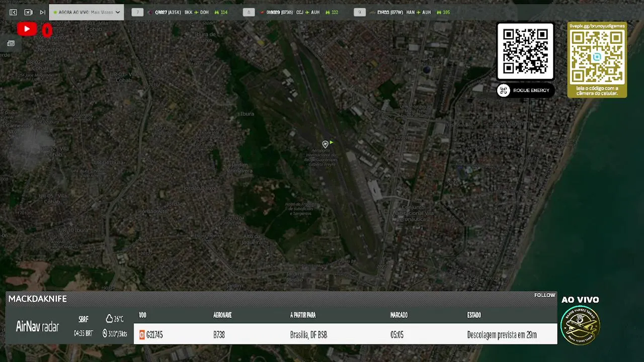Screen dimensions: 644x362
Task: Click the skip-next playback icon
Action: pyautogui.click(x=43, y=12)
